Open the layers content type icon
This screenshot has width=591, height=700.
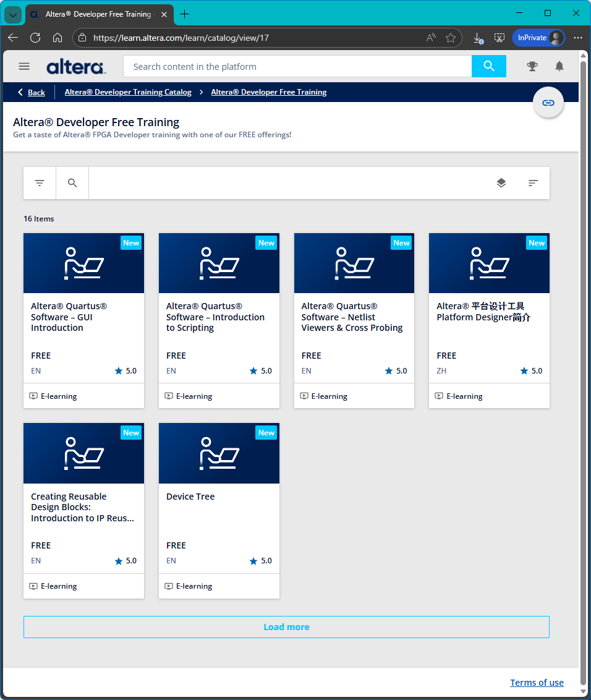(x=501, y=183)
